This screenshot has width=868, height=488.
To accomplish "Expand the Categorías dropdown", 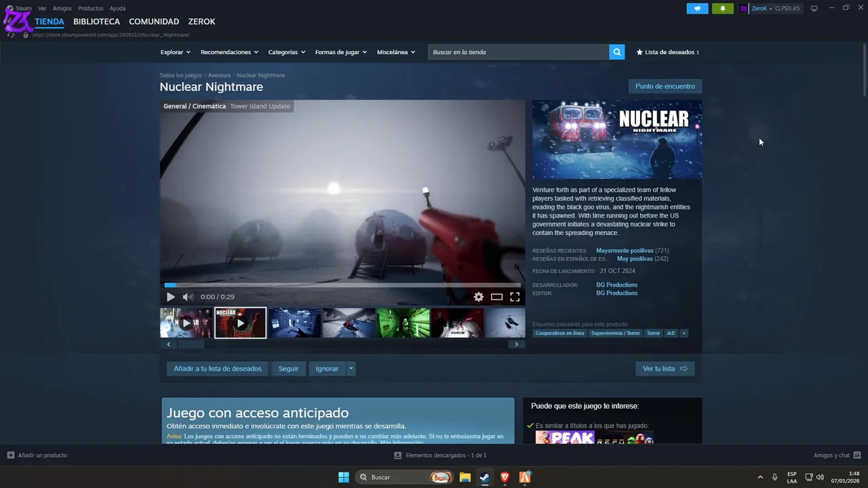I will pyautogui.click(x=286, y=52).
